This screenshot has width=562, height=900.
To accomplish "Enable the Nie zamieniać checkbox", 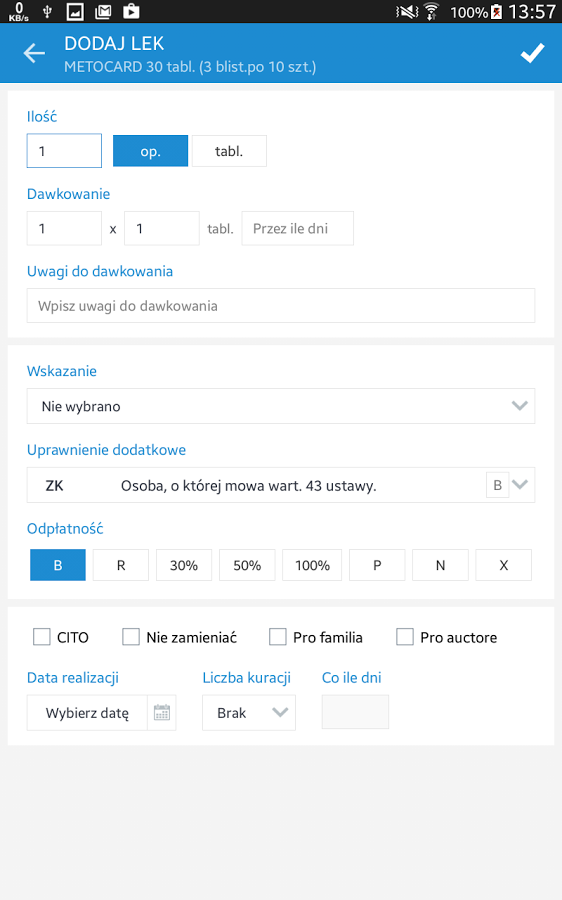I will pyautogui.click(x=131, y=637).
